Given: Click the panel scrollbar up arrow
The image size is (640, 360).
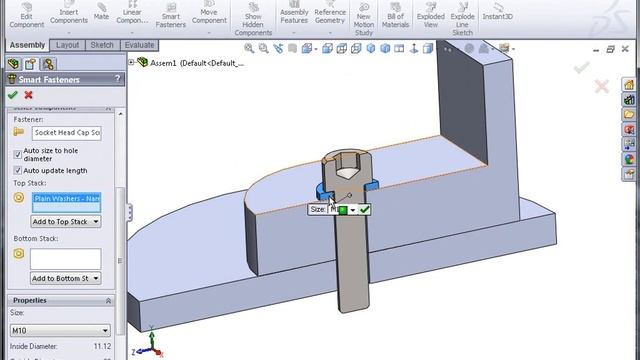Looking at the screenshot, I should pyautogui.click(x=120, y=113).
